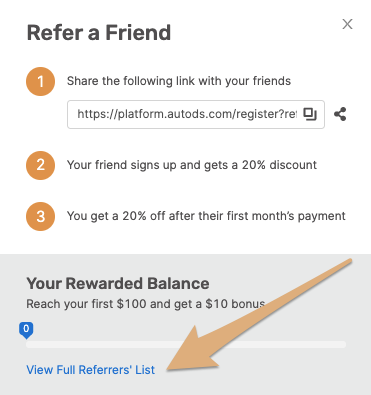371x395 pixels.
Task: Click the "Your Rewarded Balance" heading
Action: pyautogui.click(x=118, y=283)
